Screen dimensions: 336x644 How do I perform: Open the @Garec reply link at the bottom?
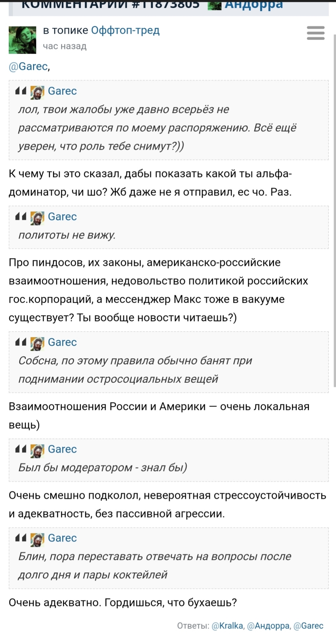[308, 626]
